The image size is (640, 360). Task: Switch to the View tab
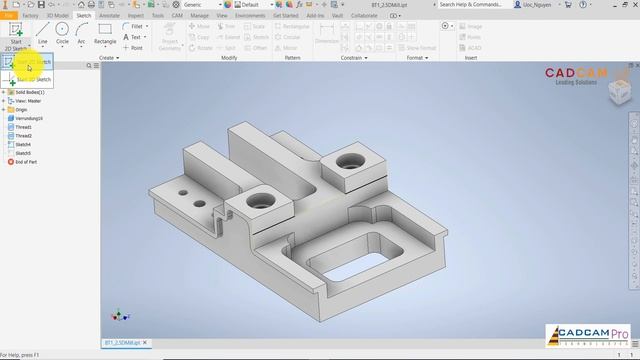tap(222, 16)
